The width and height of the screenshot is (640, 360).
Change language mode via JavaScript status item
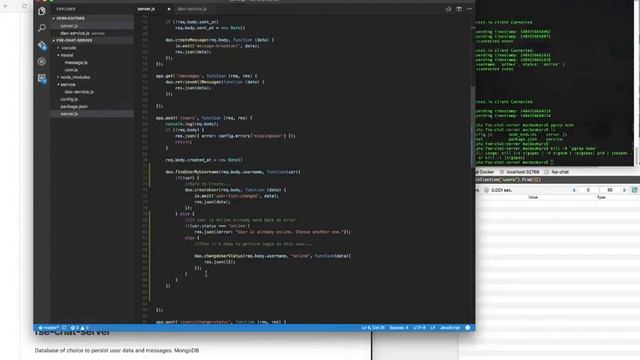tap(450, 328)
